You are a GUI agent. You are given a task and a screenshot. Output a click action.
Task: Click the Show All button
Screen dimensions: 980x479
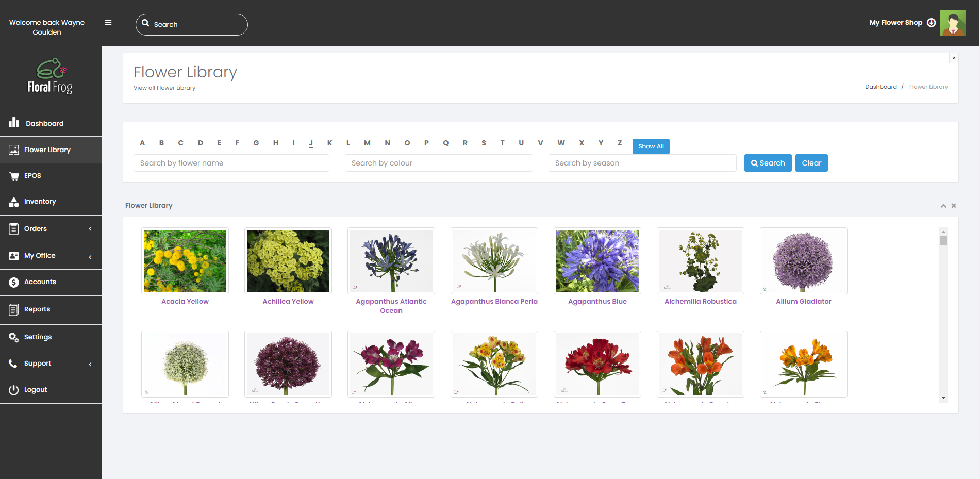coord(651,146)
